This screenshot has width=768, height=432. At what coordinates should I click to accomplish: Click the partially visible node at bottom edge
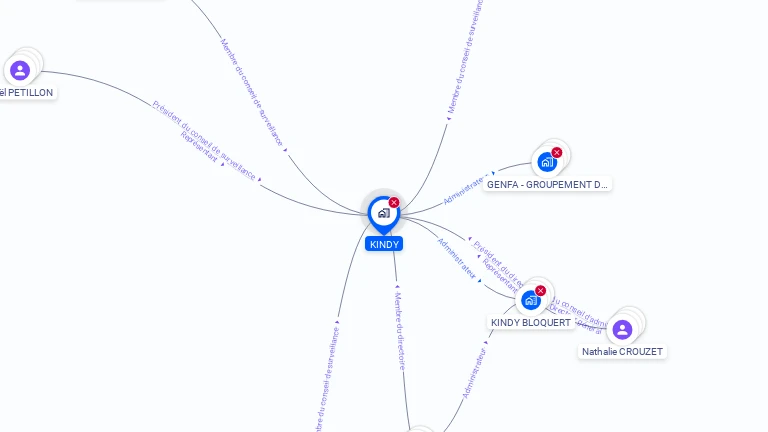[421, 429]
